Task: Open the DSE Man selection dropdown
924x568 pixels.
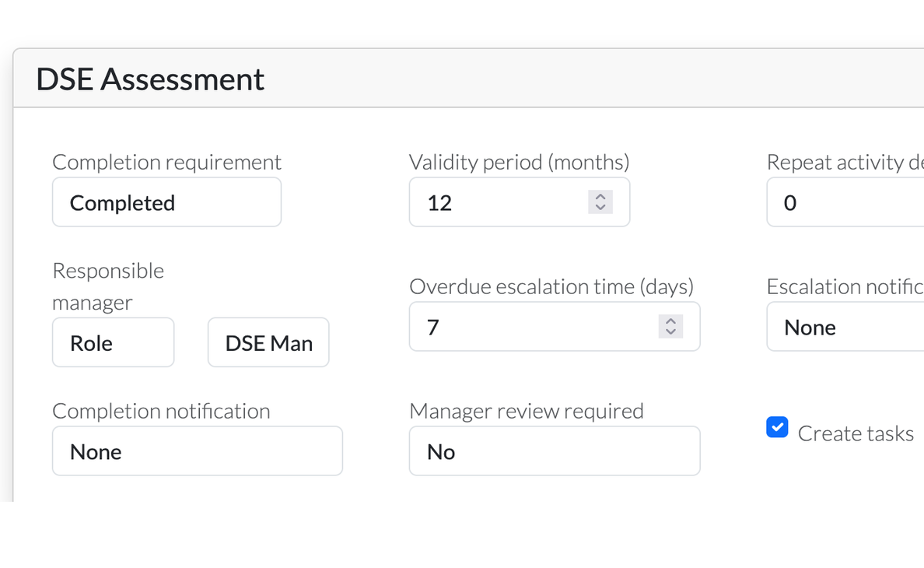Action: pos(268,342)
